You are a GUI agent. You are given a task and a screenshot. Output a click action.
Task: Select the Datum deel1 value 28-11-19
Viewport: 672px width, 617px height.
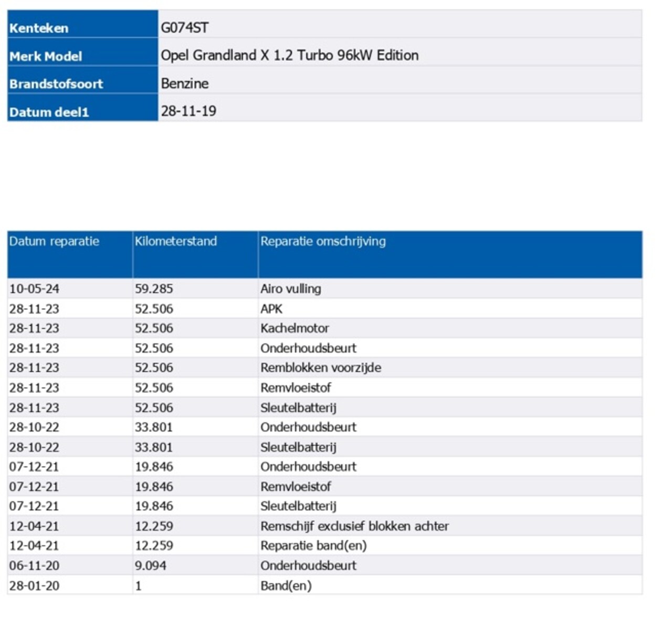pos(188,111)
